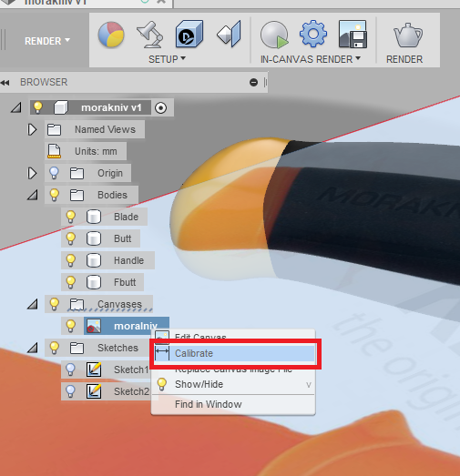The image size is (460, 476).
Task: Collapse the Canvases folder
Action: point(33,304)
